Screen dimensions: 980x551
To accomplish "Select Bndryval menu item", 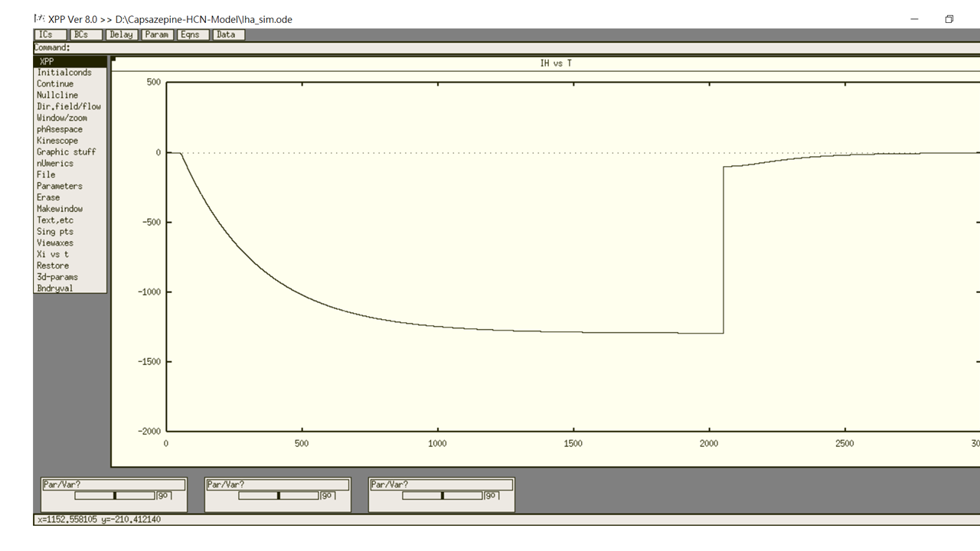I will coord(70,289).
